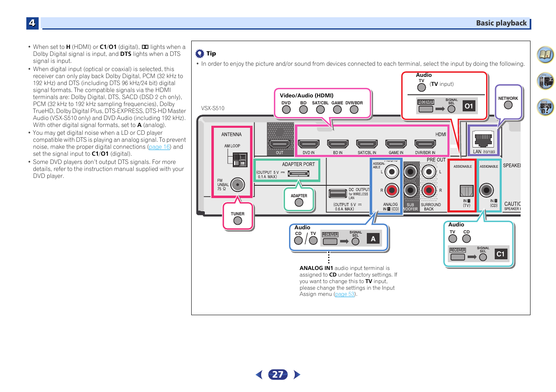Click the TV button in cyan Audio callout

tap(453, 239)
